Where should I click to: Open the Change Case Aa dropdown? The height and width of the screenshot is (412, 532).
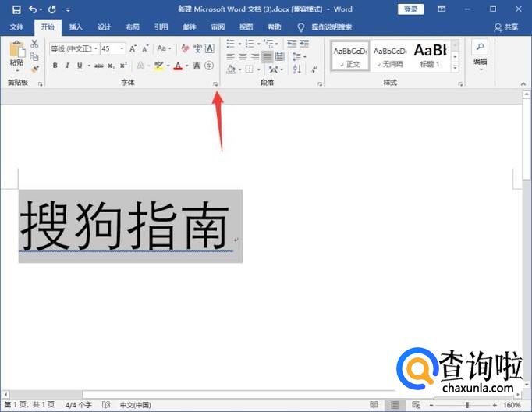[165, 48]
